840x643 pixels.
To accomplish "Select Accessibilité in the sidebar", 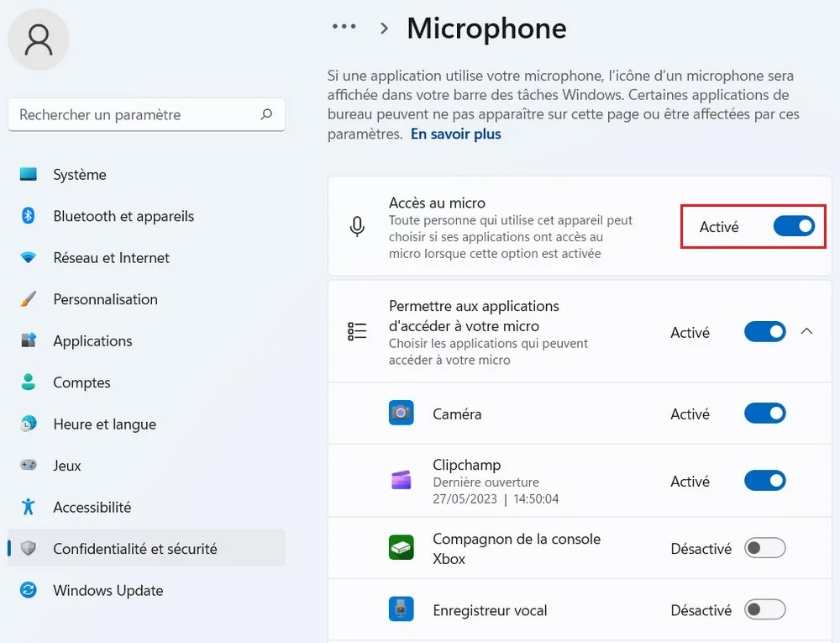I will [92, 507].
